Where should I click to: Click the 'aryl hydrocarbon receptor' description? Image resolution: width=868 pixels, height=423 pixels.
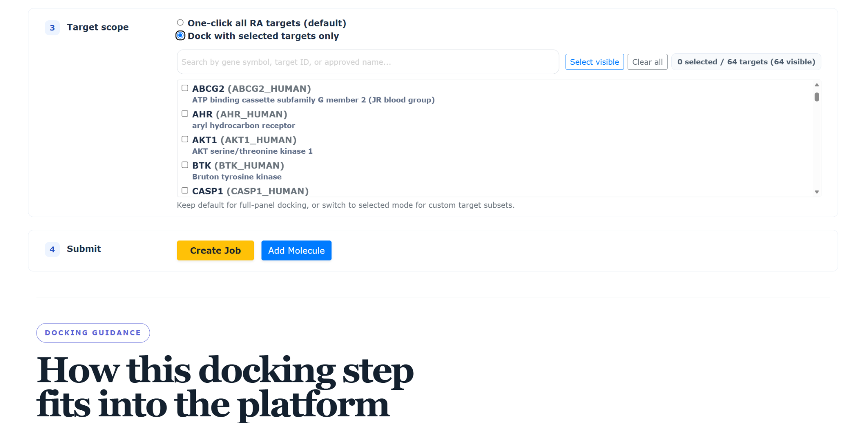coord(244,126)
